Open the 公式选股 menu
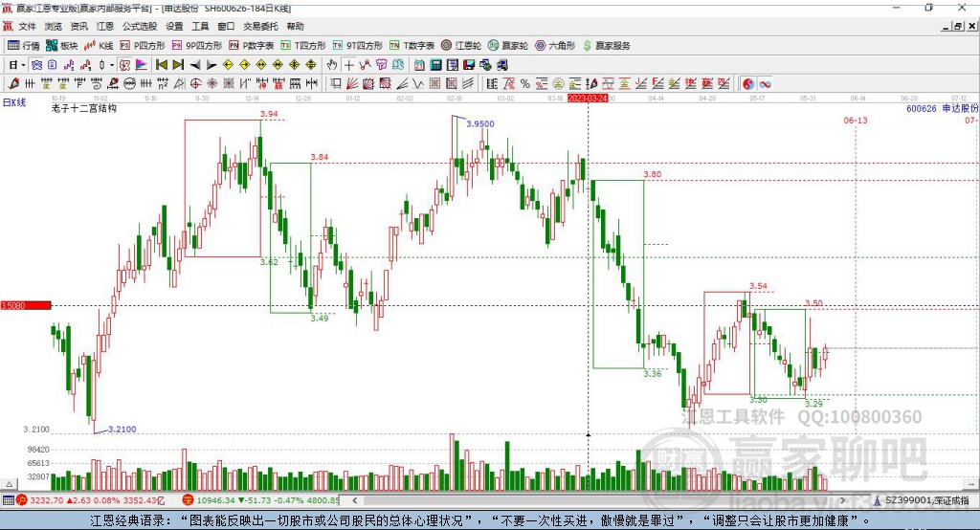The width and height of the screenshot is (980, 530). pyautogui.click(x=140, y=26)
